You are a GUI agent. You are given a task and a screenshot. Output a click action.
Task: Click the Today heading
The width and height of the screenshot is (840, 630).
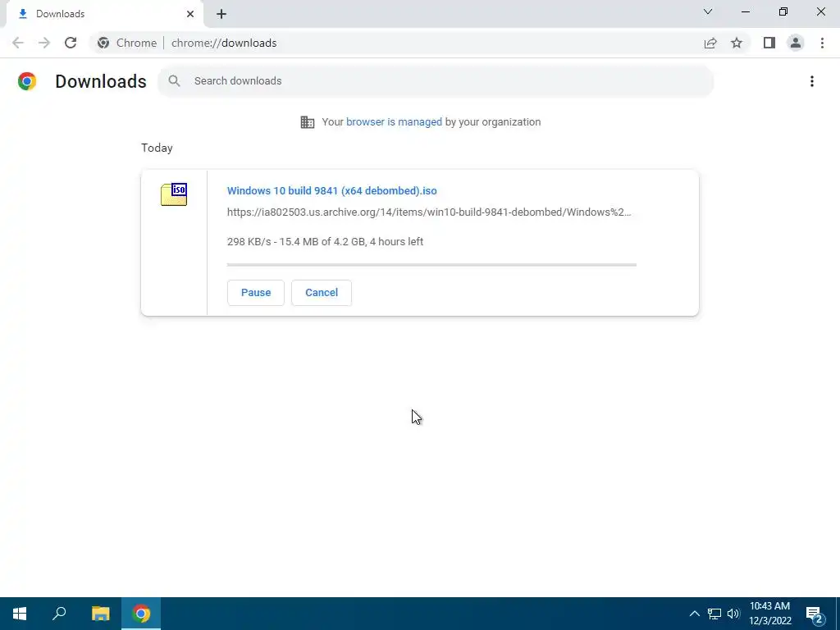pos(157,148)
